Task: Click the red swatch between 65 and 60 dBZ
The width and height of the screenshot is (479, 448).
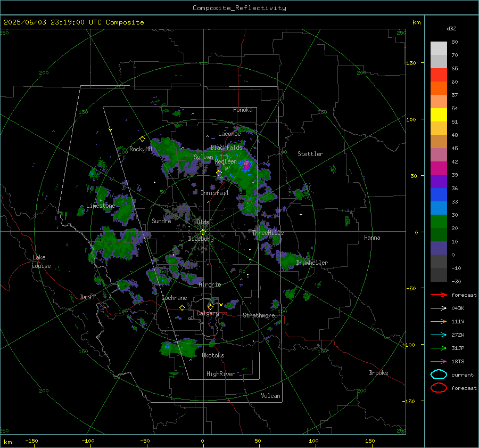Action: tap(439, 75)
